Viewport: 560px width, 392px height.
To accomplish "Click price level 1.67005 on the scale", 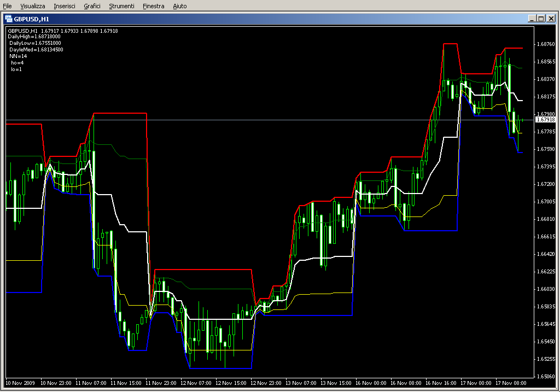I will [546, 201].
